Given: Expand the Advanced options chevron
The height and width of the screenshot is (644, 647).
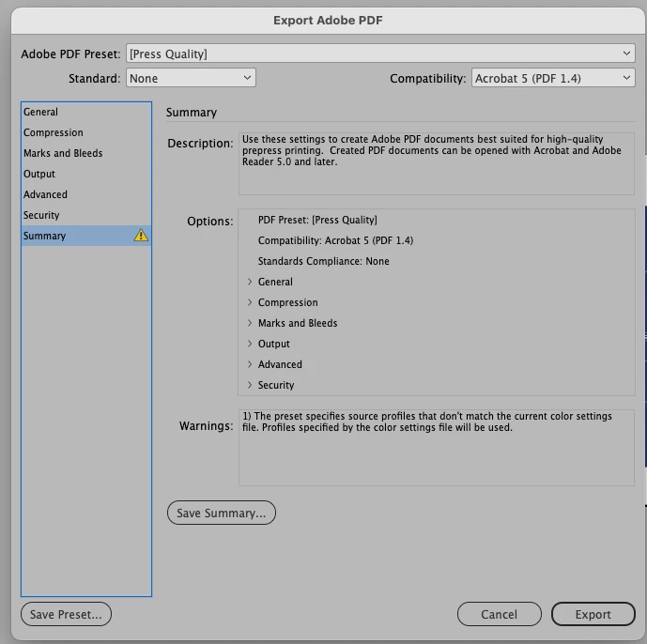Looking at the screenshot, I should pyautogui.click(x=250, y=364).
